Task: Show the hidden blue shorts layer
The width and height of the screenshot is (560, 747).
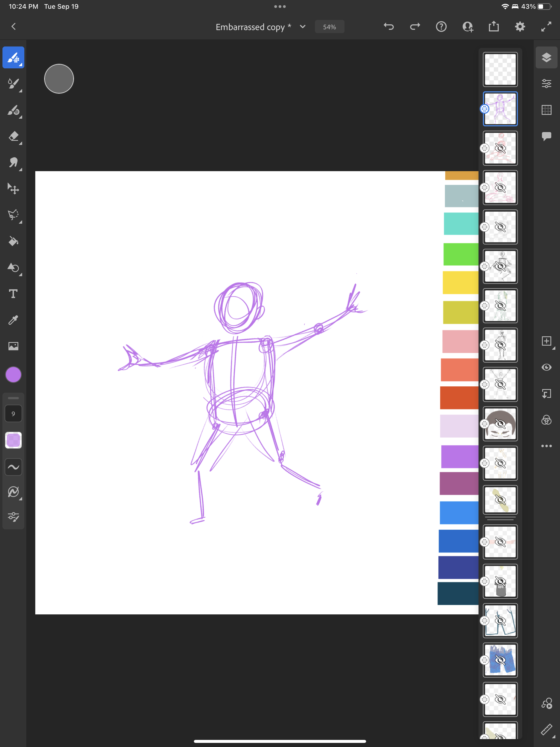Action: (x=500, y=660)
